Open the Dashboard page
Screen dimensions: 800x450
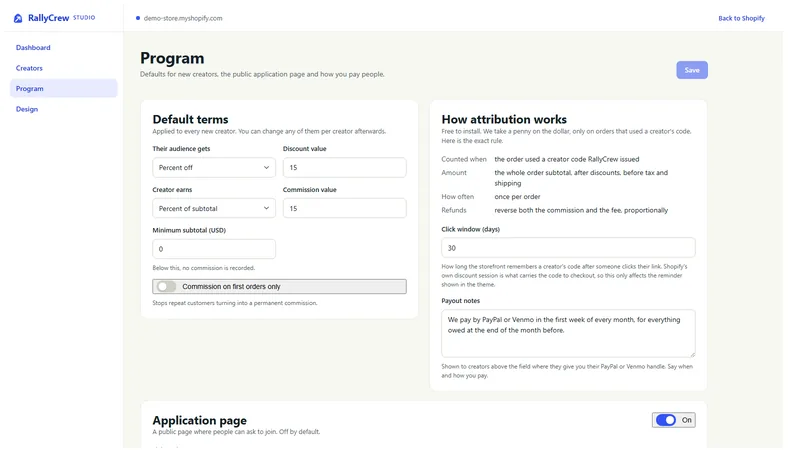(x=33, y=47)
